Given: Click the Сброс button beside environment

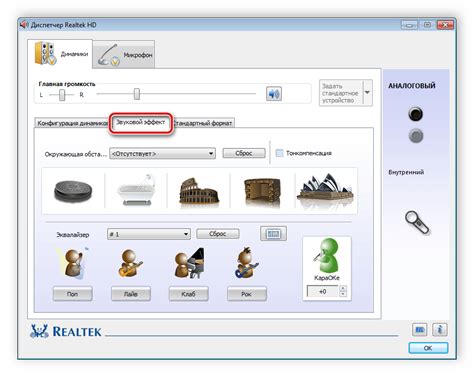Looking at the screenshot, I should point(244,153).
